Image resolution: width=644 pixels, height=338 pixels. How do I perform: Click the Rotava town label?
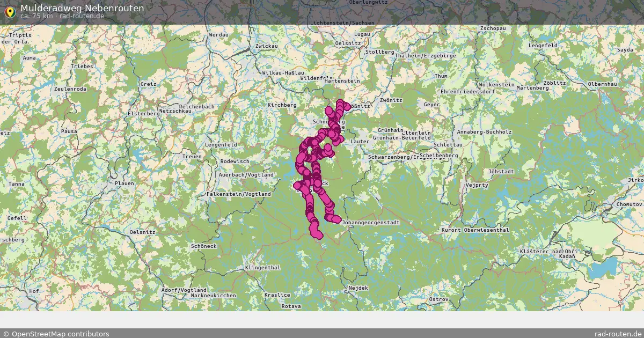[291, 306]
